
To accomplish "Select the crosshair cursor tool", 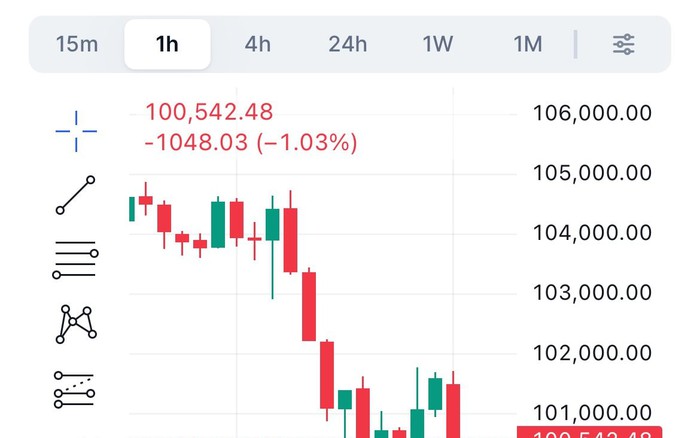I will (76, 131).
